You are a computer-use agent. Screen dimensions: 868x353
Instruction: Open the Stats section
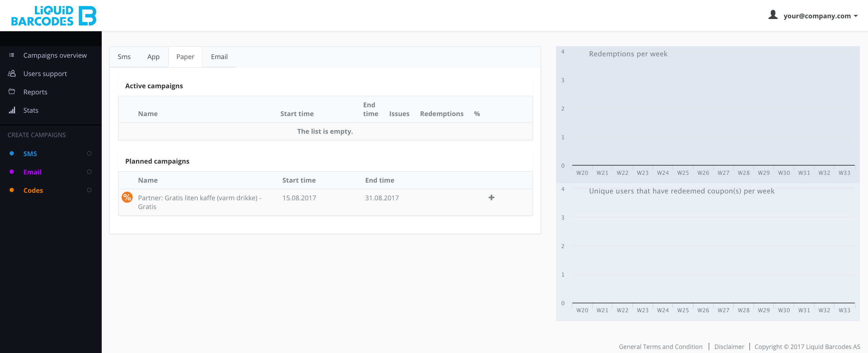pyautogui.click(x=31, y=110)
